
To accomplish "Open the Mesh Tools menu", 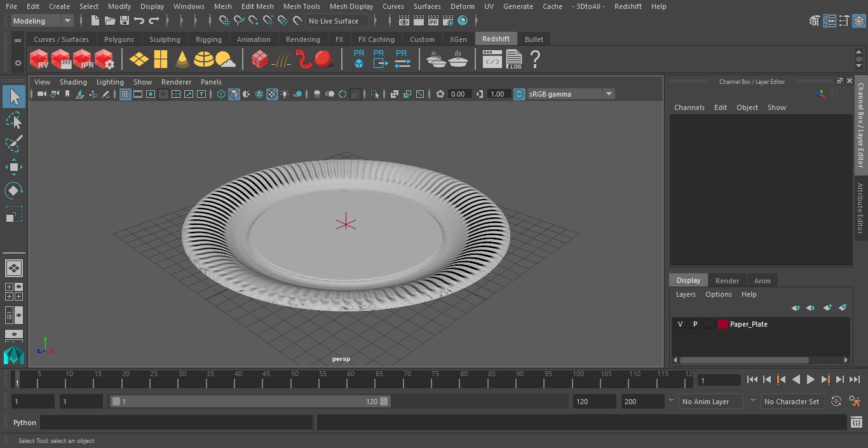I will point(301,6).
